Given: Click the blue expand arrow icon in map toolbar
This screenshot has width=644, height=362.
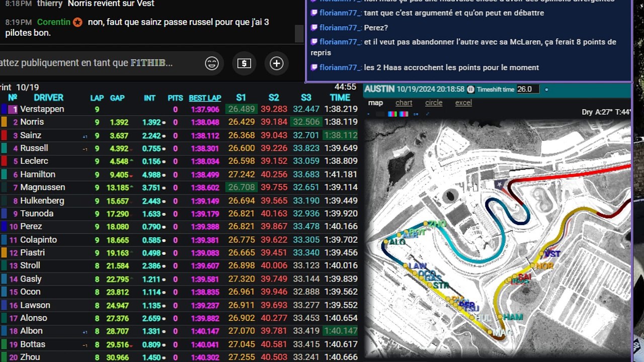Looking at the screenshot, I should [x=428, y=114].
